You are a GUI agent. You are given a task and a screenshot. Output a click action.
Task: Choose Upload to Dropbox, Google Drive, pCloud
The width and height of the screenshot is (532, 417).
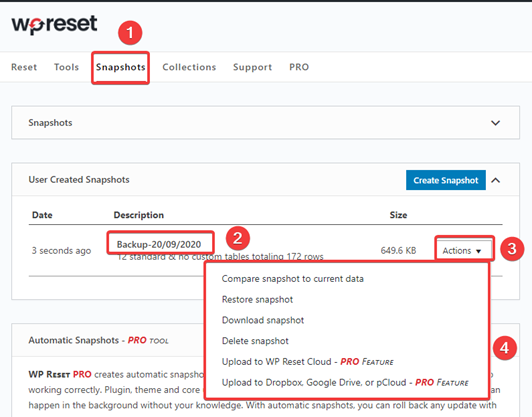coord(345,383)
